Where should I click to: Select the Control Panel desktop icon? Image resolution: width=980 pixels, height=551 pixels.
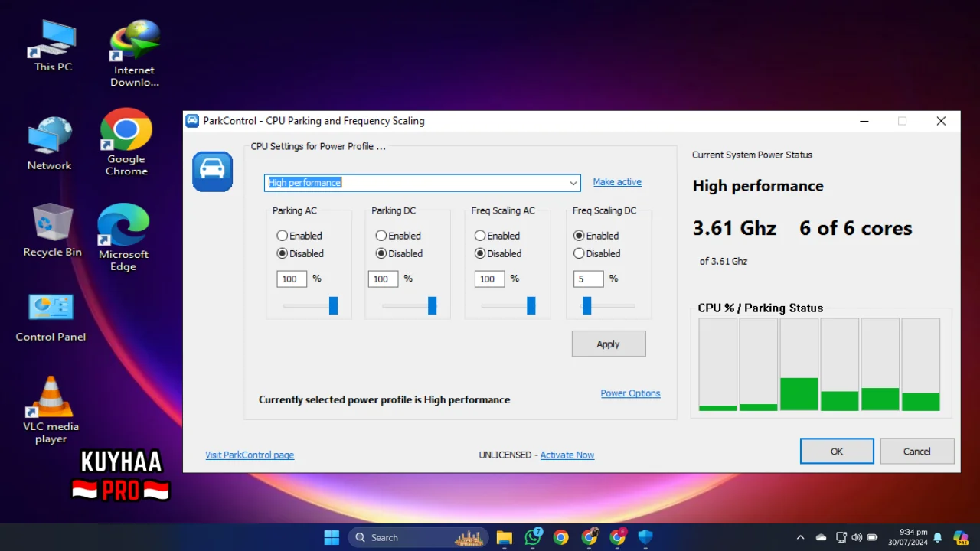tap(51, 316)
